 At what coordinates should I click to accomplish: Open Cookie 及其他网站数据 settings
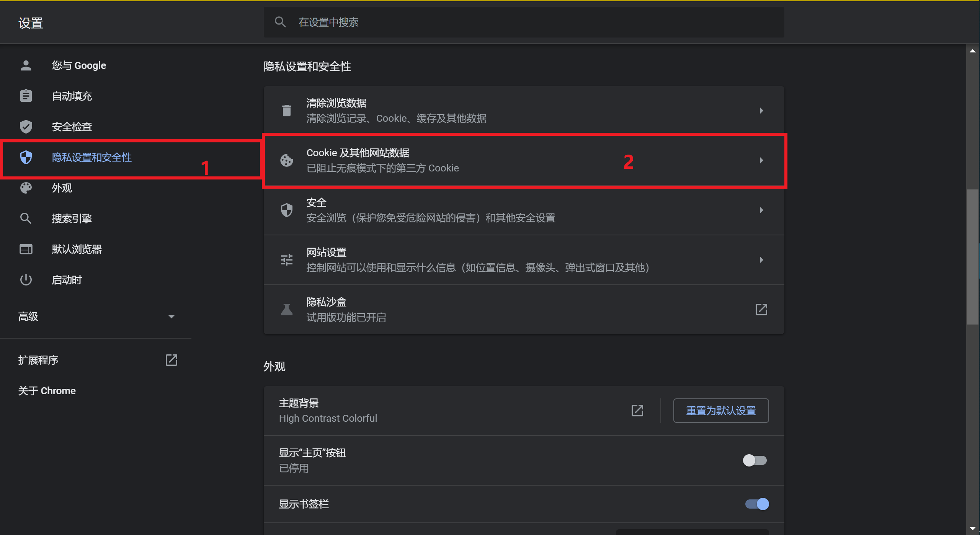pyautogui.click(x=524, y=160)
